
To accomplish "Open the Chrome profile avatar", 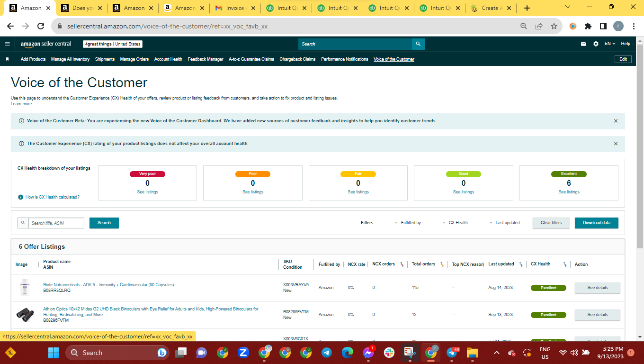I will pyautogui.click(x=618, y=27).
